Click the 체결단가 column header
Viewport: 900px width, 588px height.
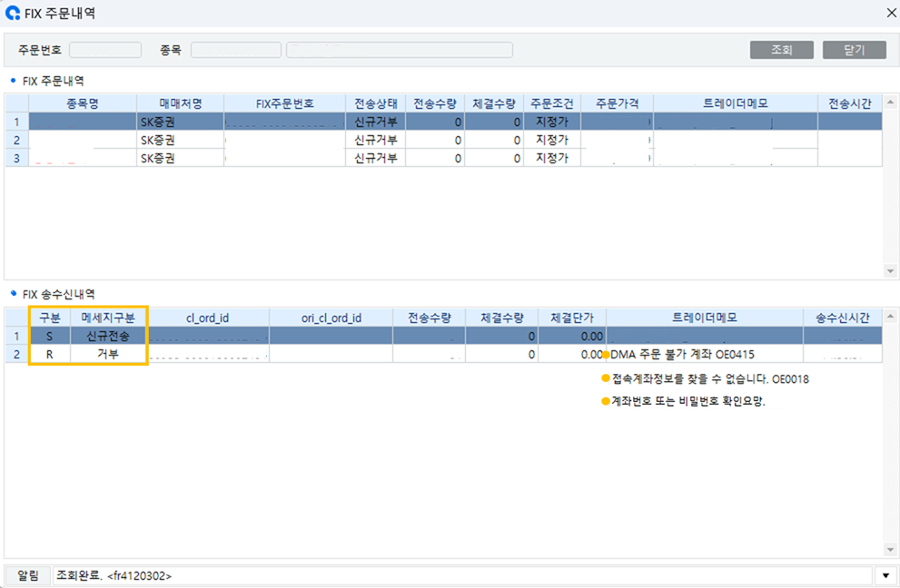click(x=571, y=318)
